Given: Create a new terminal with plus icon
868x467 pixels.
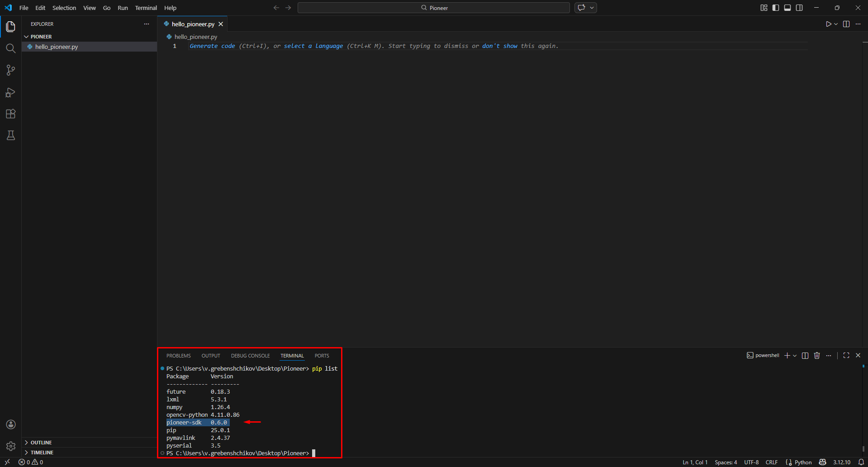Looking at the screenshot, I should click(787, 355).
